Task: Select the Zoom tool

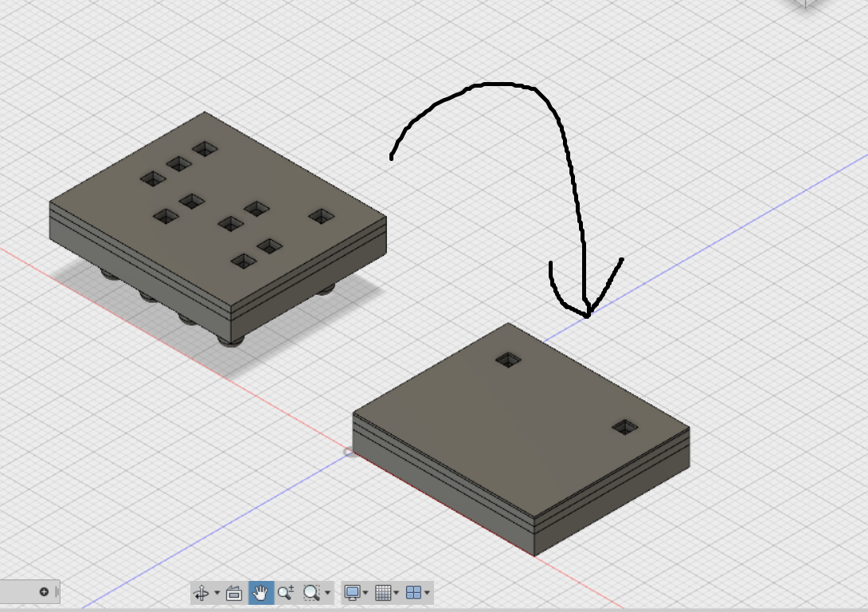Action: pyautogui.click(x=287, y=591)
